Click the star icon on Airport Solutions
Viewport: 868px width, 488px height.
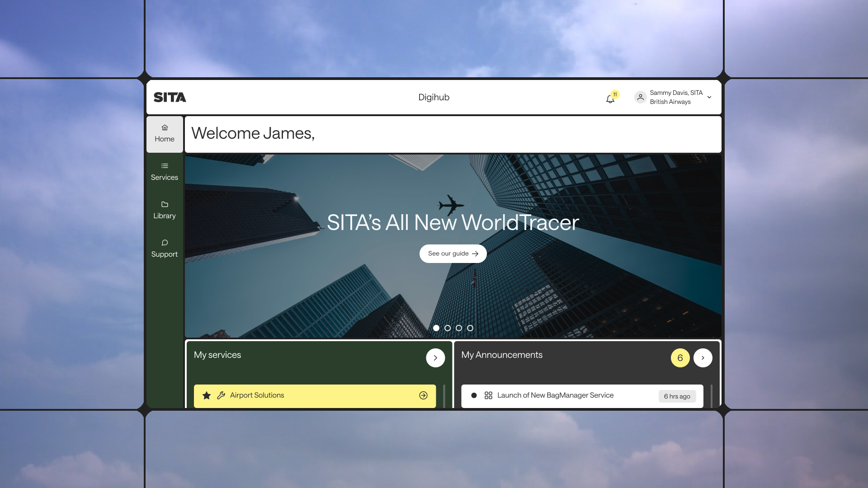pos(207,395)
